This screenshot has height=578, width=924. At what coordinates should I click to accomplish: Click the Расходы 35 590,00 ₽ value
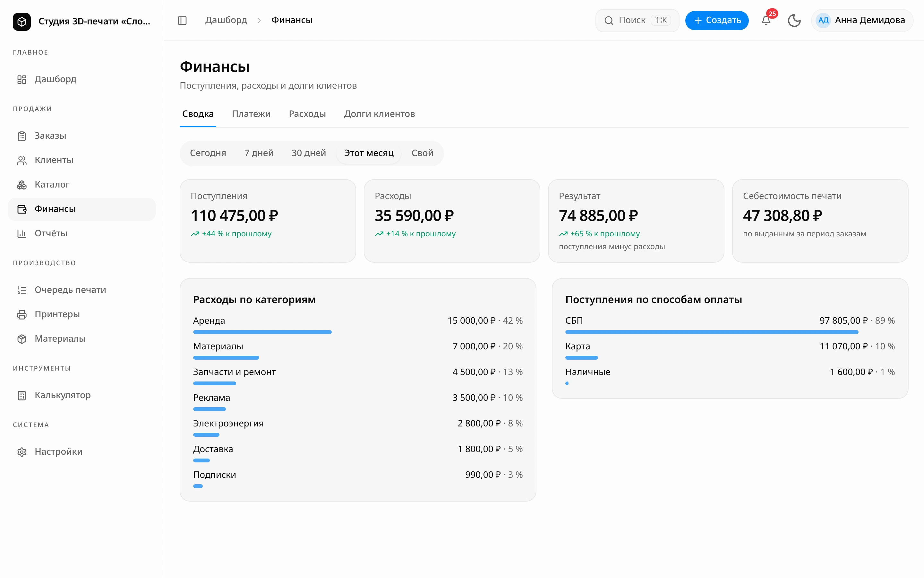pyautogui.click(x=414, y=215)
